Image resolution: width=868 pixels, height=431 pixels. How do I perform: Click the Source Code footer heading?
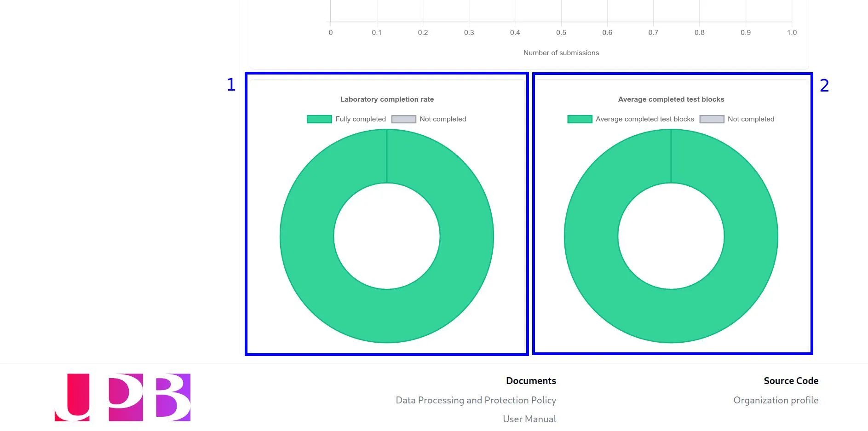[x=791, y=381]
